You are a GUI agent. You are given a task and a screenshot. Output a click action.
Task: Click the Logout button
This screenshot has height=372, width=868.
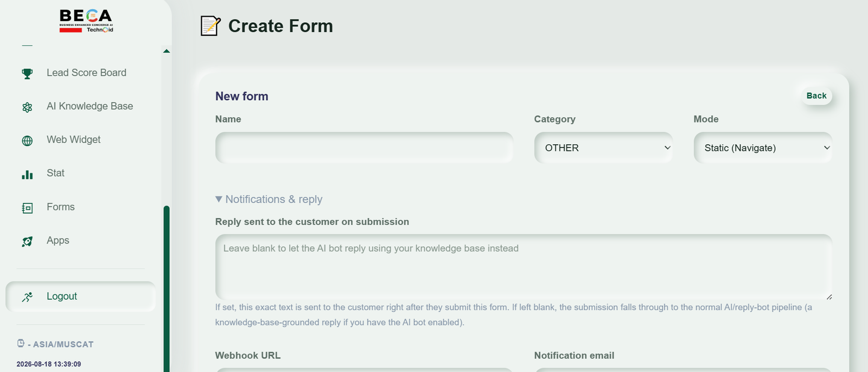coord(80,296)
